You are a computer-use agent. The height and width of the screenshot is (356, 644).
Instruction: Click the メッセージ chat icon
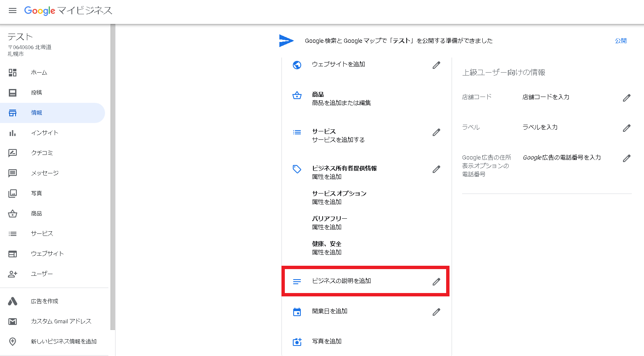tap(13, 173)
